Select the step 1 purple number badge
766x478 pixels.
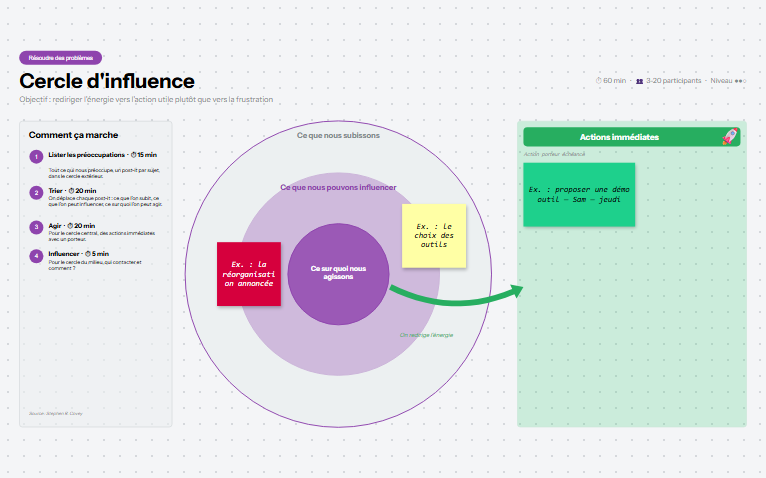[36, 157]
